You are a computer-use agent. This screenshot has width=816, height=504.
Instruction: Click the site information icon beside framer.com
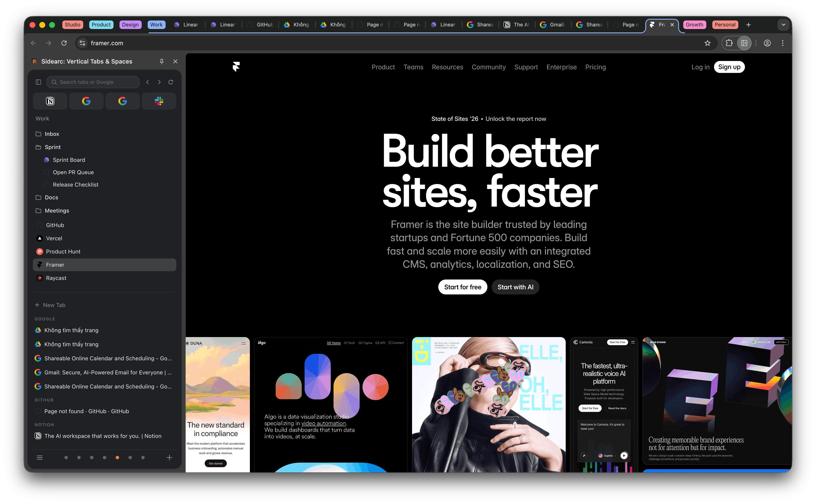coord(82,43)
